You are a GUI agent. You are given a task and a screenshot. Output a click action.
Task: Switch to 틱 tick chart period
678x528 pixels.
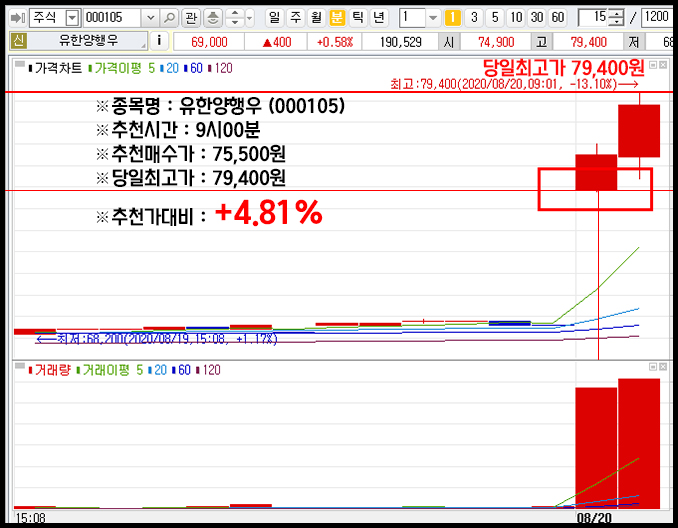(358, 18)
